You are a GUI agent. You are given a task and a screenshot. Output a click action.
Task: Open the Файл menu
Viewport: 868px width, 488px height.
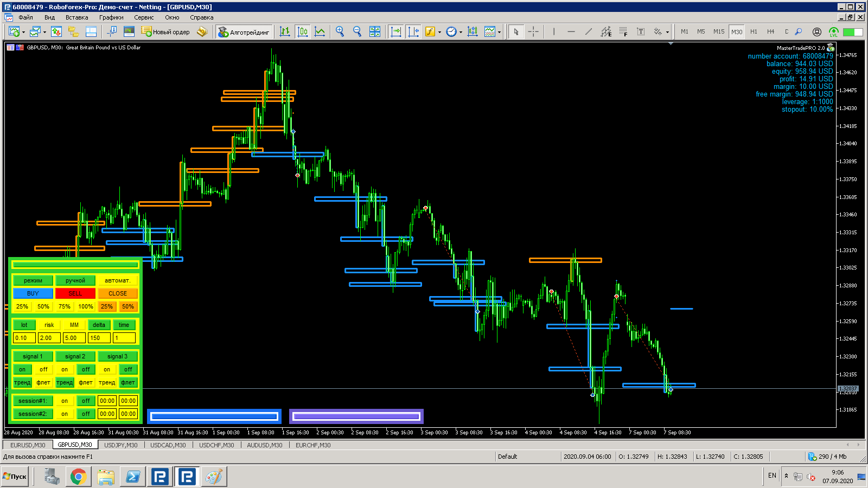[25, 17]
